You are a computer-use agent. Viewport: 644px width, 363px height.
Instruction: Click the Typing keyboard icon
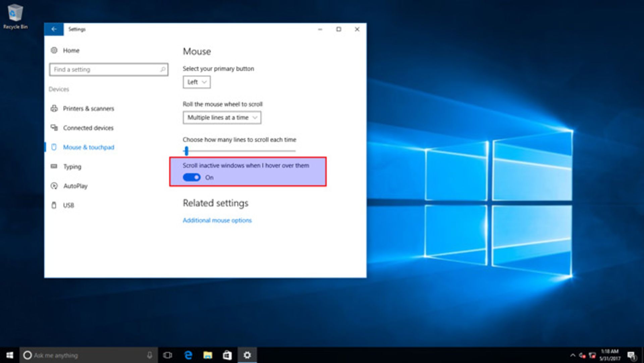[x=54, y=166]
